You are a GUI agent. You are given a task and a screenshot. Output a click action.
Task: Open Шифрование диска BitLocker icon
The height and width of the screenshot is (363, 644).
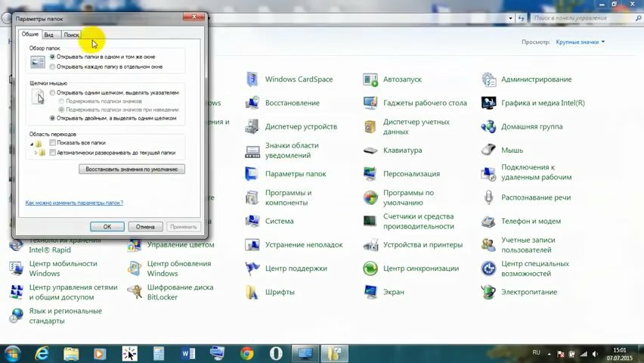point(135,293)
